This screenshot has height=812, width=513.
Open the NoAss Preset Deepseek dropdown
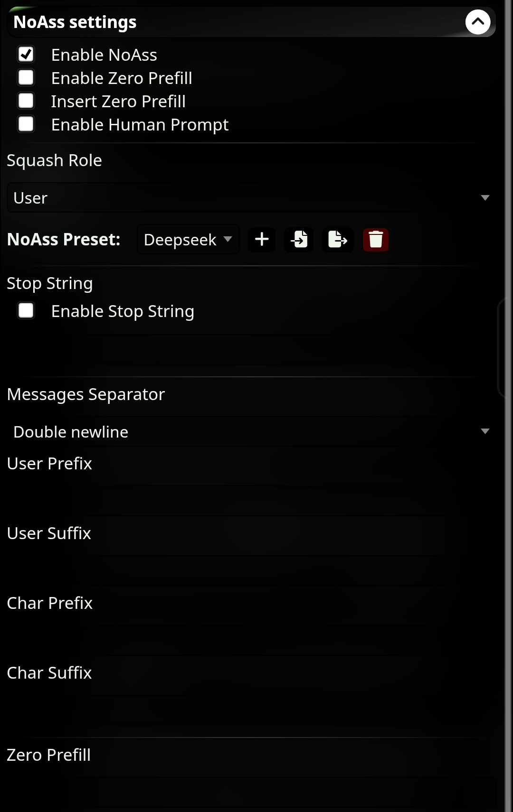pyautogui.click(x=188, y=239)
